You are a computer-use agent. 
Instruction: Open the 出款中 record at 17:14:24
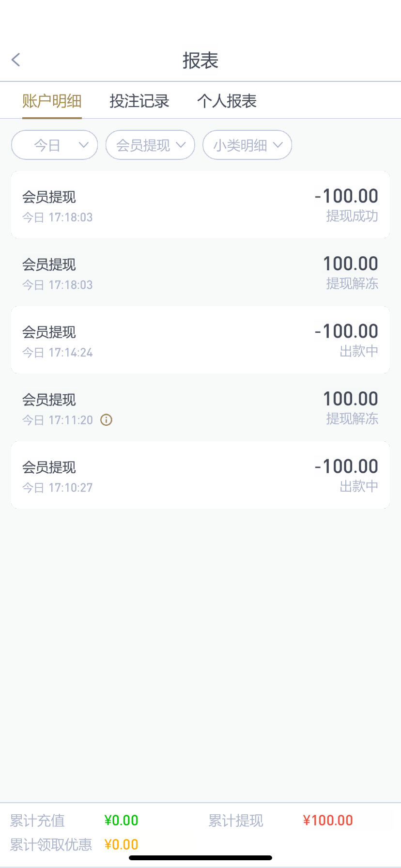pos(200,340)
